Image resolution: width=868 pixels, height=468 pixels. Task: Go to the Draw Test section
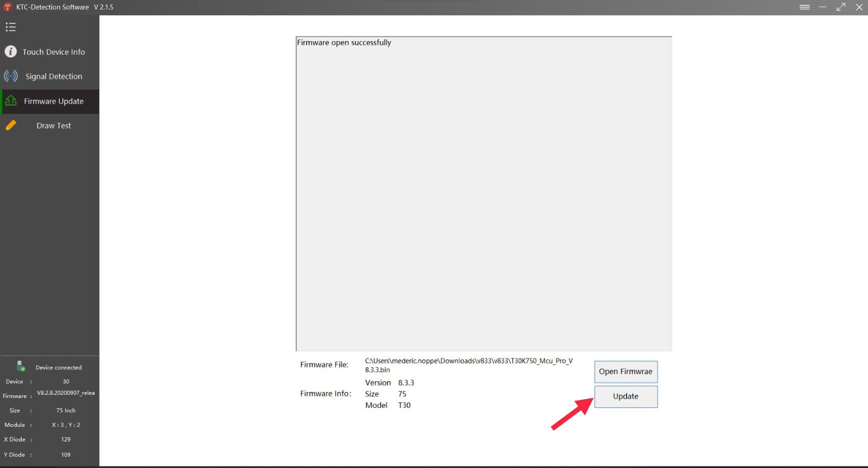point(53,126)
